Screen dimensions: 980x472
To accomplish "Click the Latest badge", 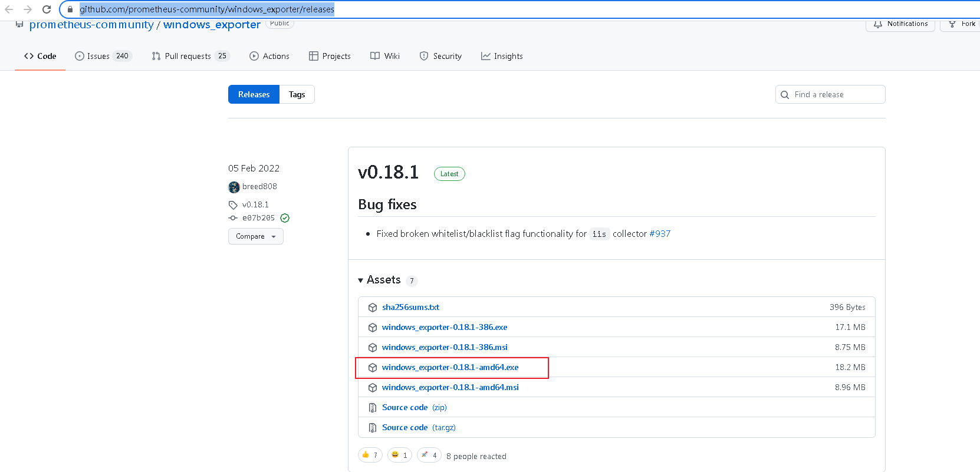I will coord(449,174).
